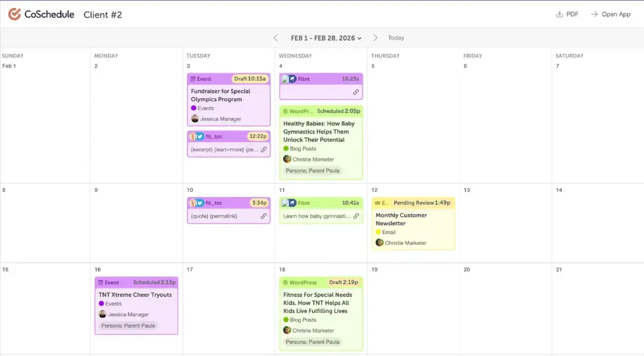Screen dimensions: 644x356
Task: Select day 17 on calendar
Action: (190, 269)
